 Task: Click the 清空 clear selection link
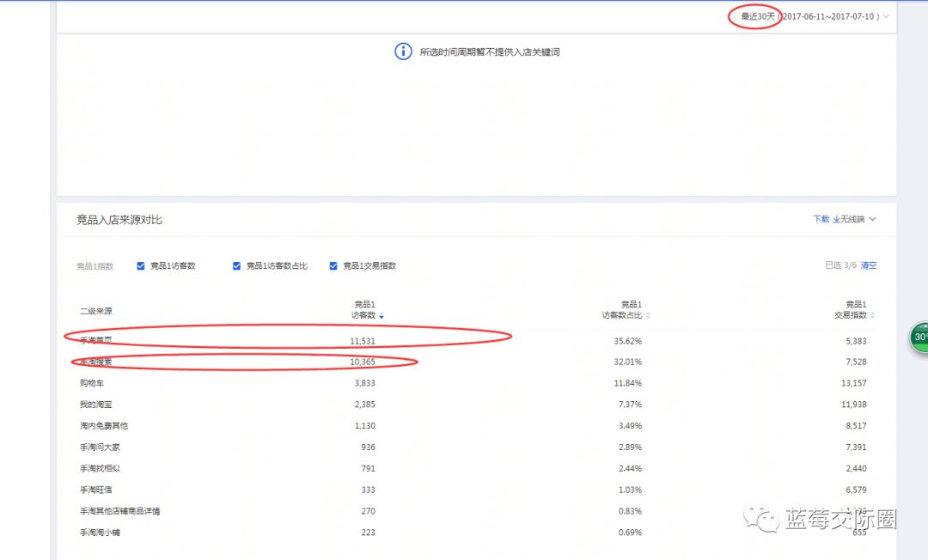coord(868,265)
